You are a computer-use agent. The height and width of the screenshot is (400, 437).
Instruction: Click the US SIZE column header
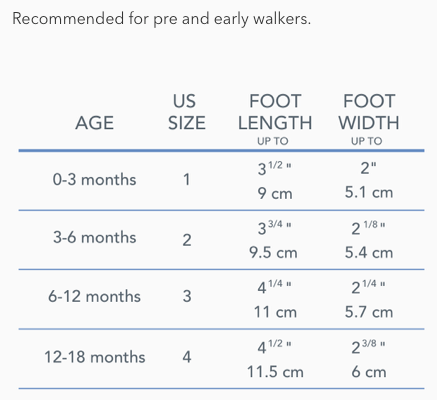click(x=186, y=112)
